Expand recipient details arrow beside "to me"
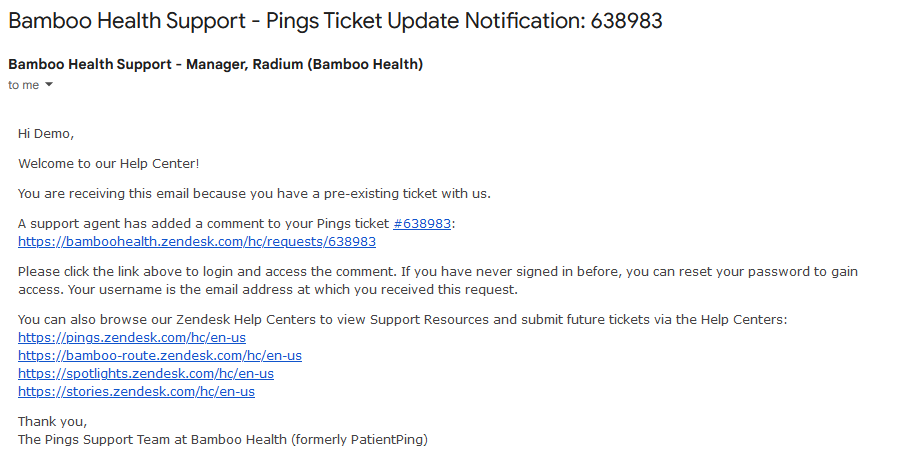Viewport: 907px width, 458px height. 49,84
